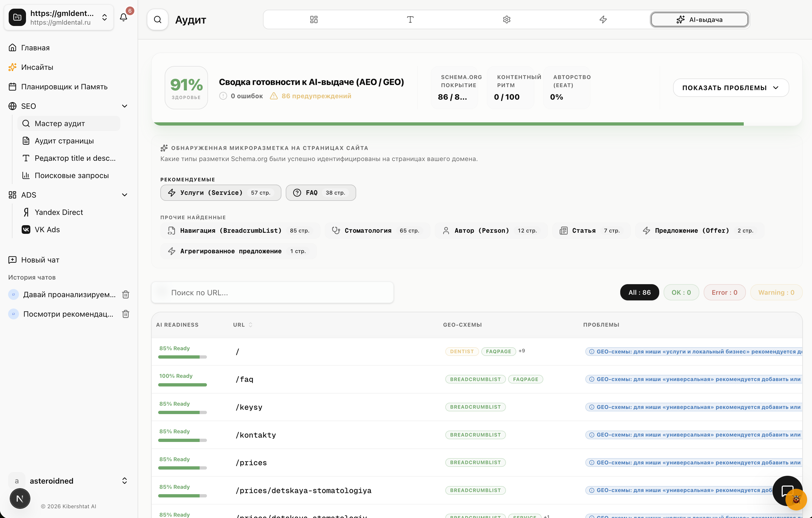The height and width of the screenshot is (518, 812).
Task: Delete chat 'Посмотри рекомендац...' trash icon
Action: pyautogui.click(x=125, y=314)
